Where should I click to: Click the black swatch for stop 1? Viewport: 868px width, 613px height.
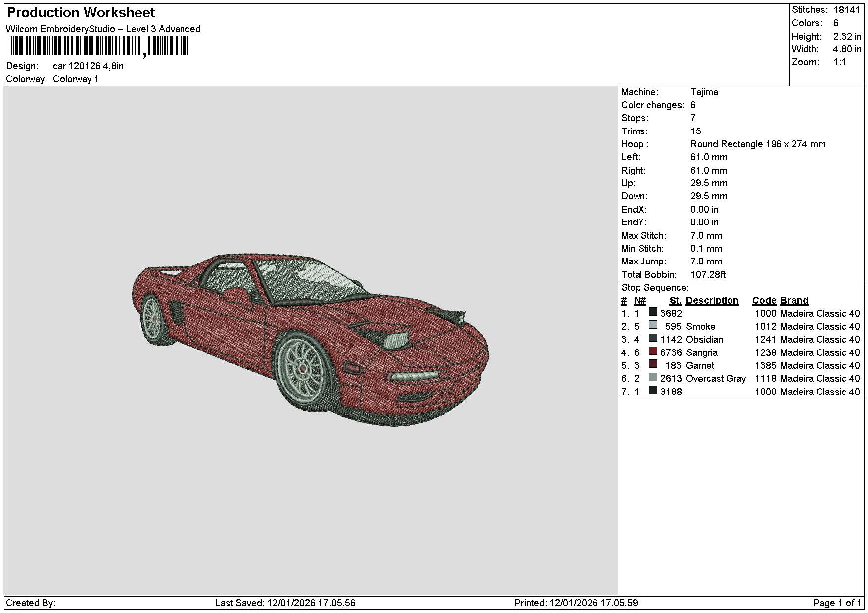coord(653,312)
